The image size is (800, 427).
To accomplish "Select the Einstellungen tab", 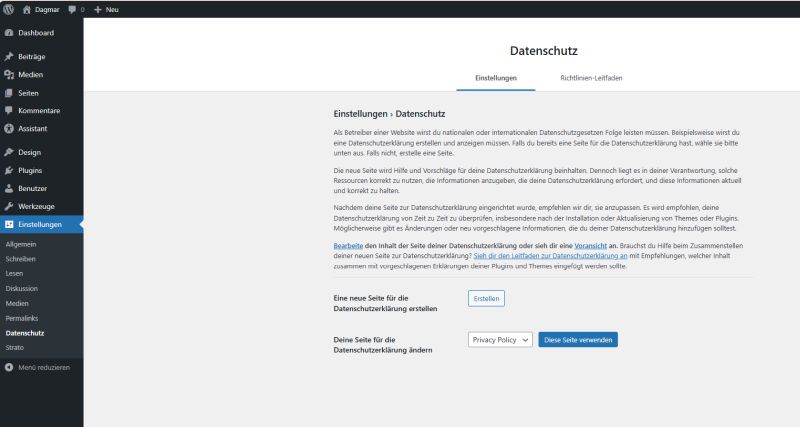I will 496,77.
